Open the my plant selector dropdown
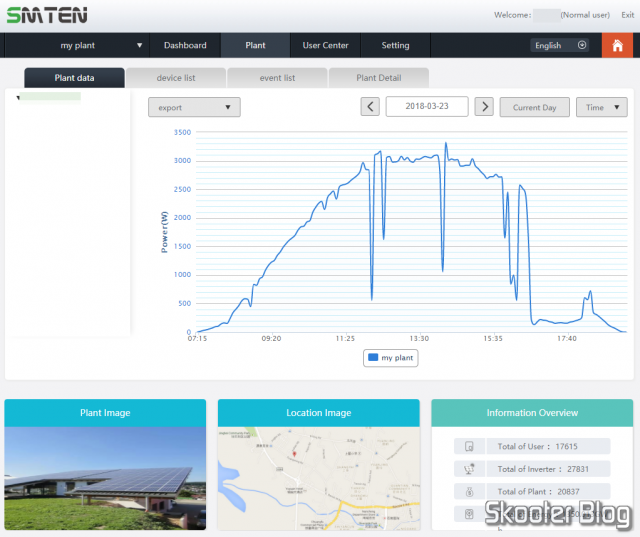 [77, 45]
